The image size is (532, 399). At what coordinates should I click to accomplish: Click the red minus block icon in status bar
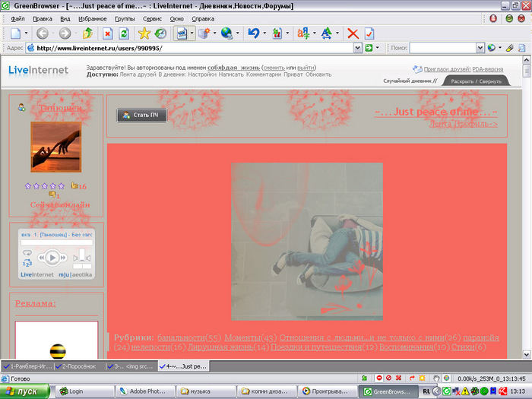click(x=379, y=378)
